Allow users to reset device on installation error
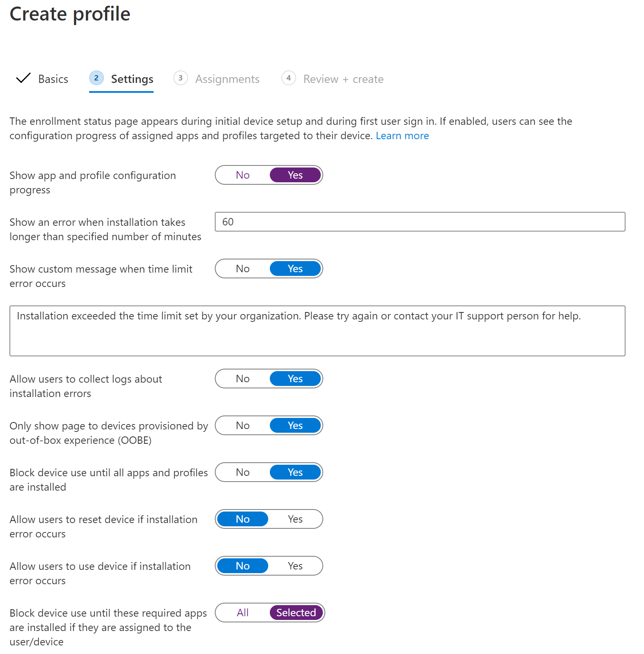The width and height of the screenshot is (644, 654). 295,519
